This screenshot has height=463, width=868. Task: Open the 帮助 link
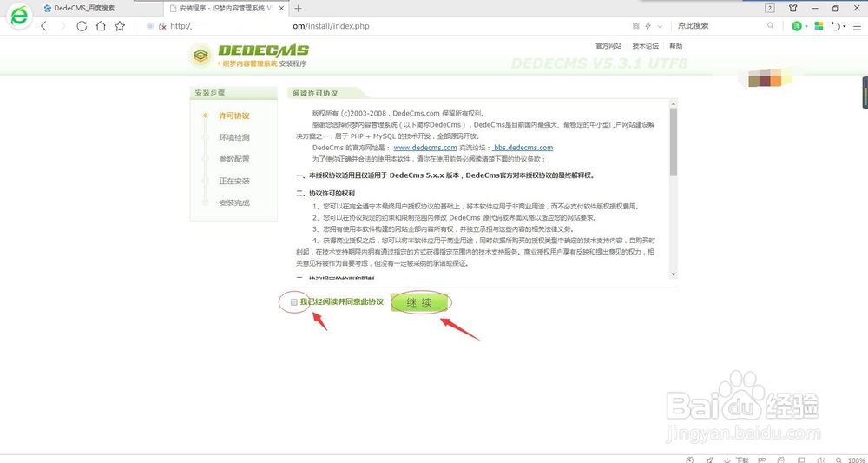(676, 46)
